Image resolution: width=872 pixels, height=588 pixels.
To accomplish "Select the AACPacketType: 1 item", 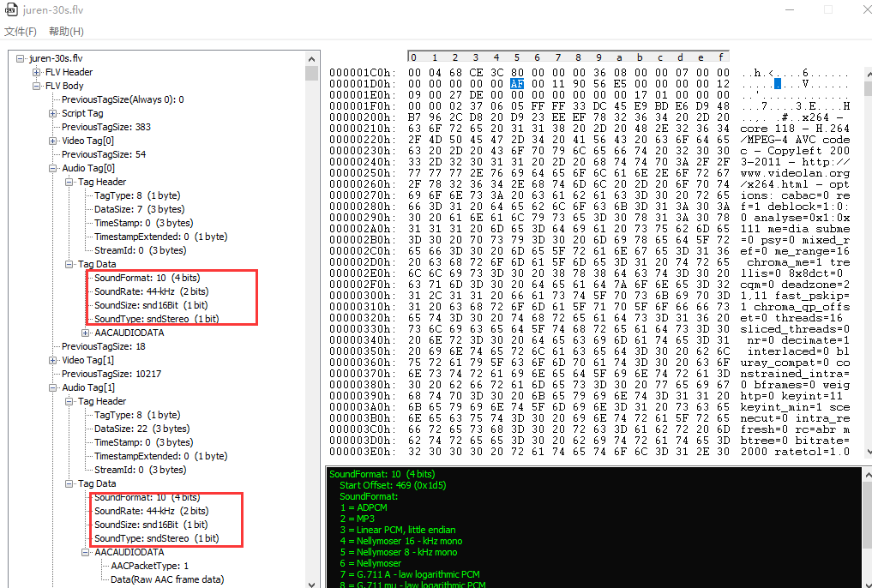I will (x=149, y=566).
